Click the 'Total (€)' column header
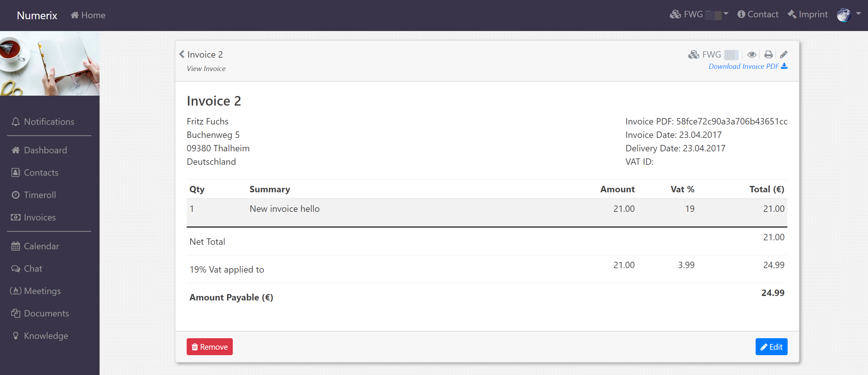 tap(767, 189)
